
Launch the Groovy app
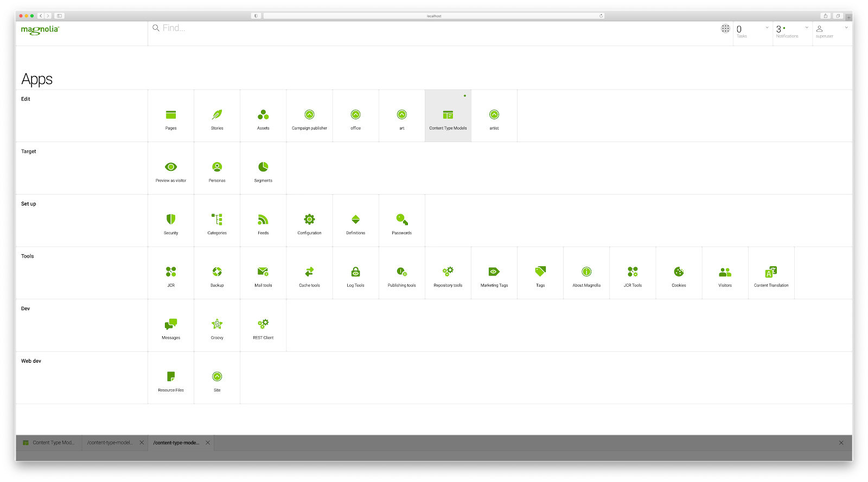point(217,325)
